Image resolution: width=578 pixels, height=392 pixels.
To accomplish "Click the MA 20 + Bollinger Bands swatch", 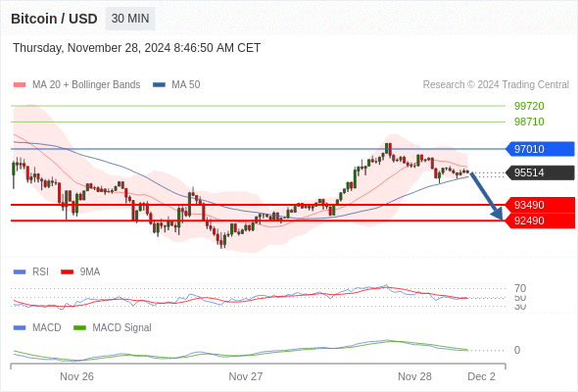I will 20,85.
